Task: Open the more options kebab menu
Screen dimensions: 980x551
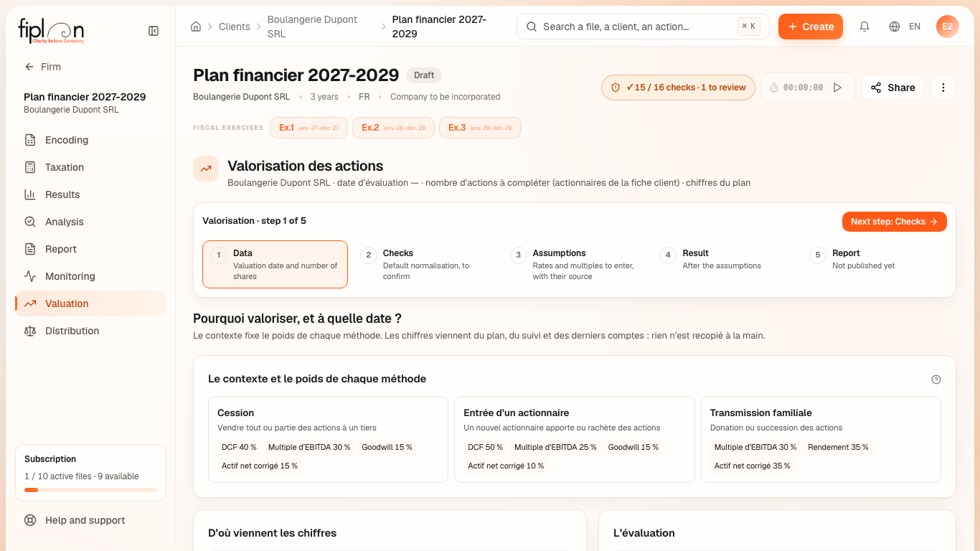Action: 943,88
